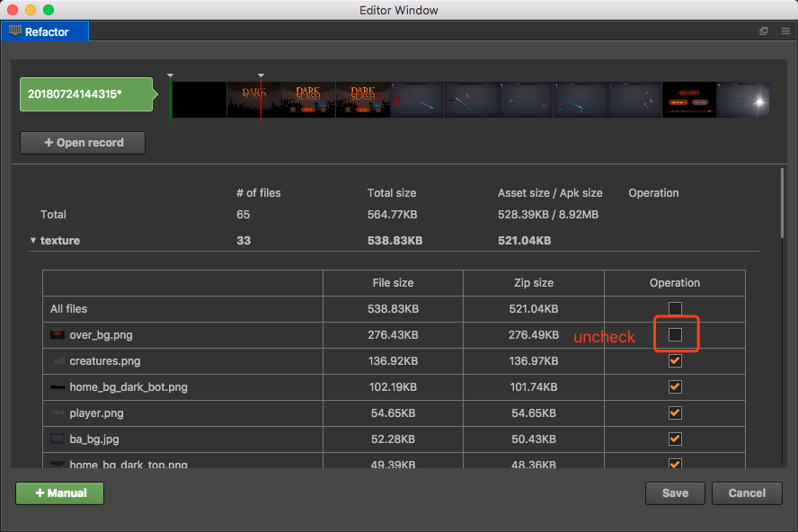Image resolution: width=798 pixels, height=532 pixels.
Task: Click the All files row label
Action: [x=68, y=308]
